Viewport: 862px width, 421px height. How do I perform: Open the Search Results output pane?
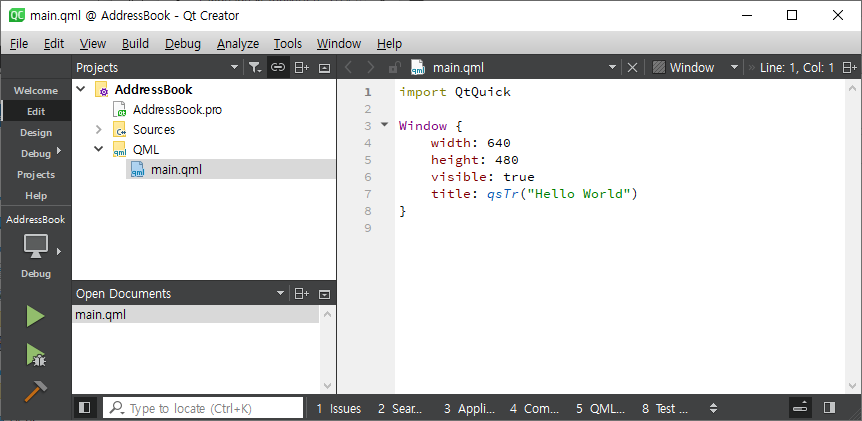[x=400, y=408]
